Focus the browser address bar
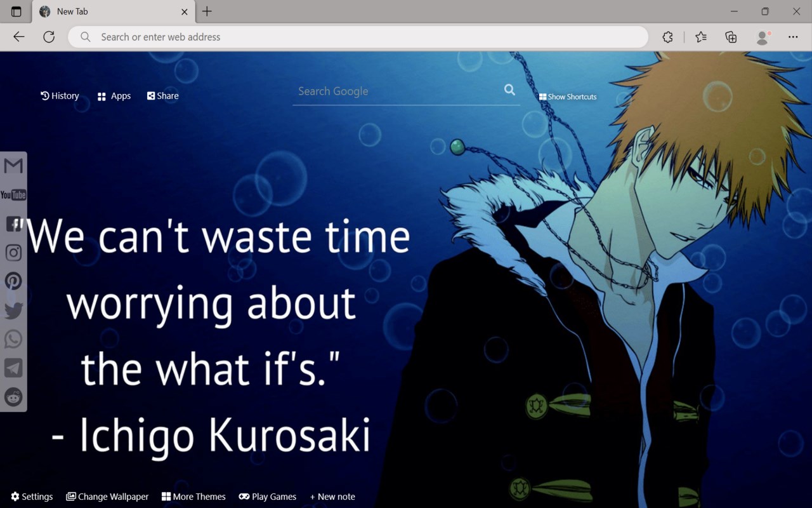The image size is (812, 508). click(358, 37)
